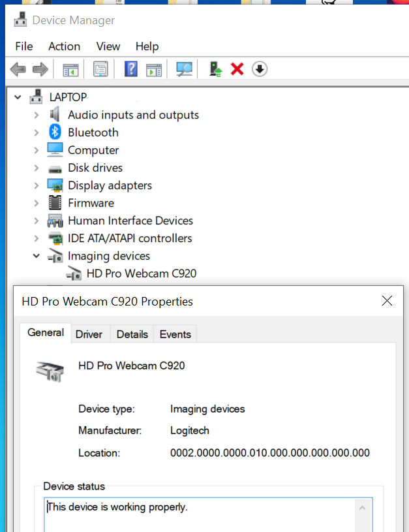
Task: Click the Disable device down-arrow icon
Action: tap(260, 69)
